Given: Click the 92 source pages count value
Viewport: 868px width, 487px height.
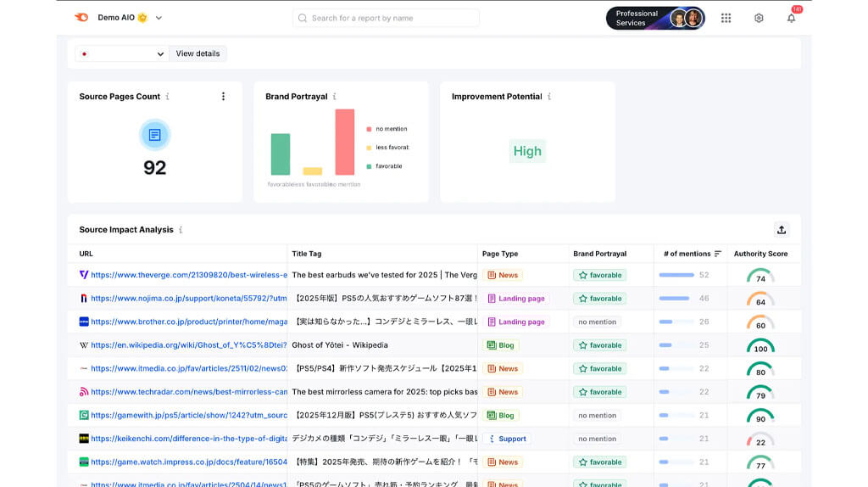Looking at the screenshot, I should point(154,167).
